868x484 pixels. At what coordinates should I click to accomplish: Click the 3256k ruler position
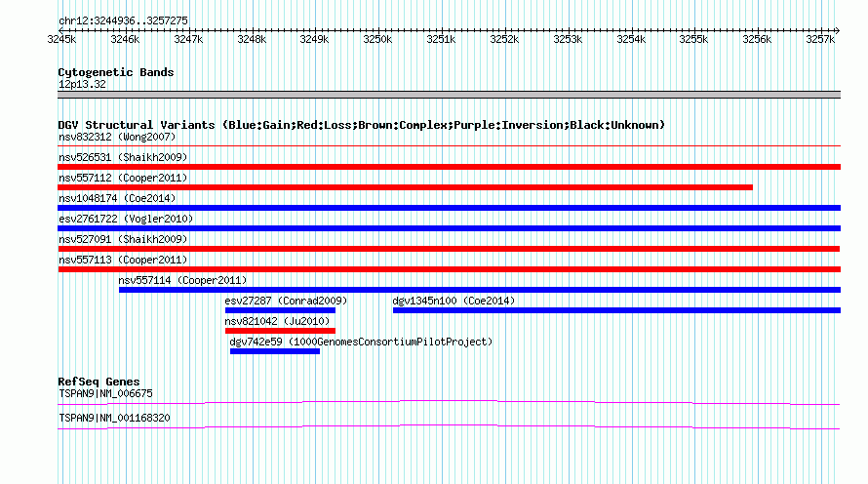coord(757,39)
